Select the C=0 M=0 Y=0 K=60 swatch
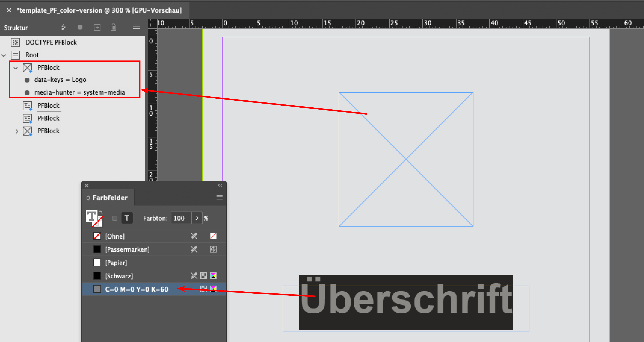 point(136,289)
